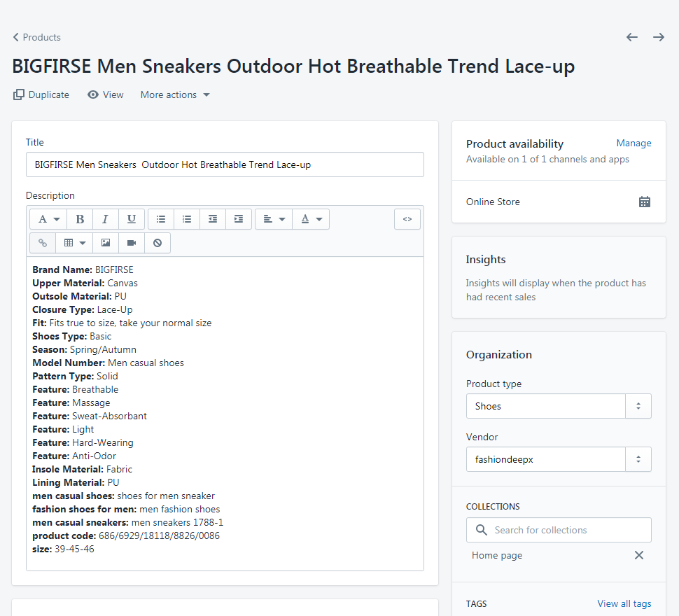
Task: Go back to Products list
Action: pos(37,37)
